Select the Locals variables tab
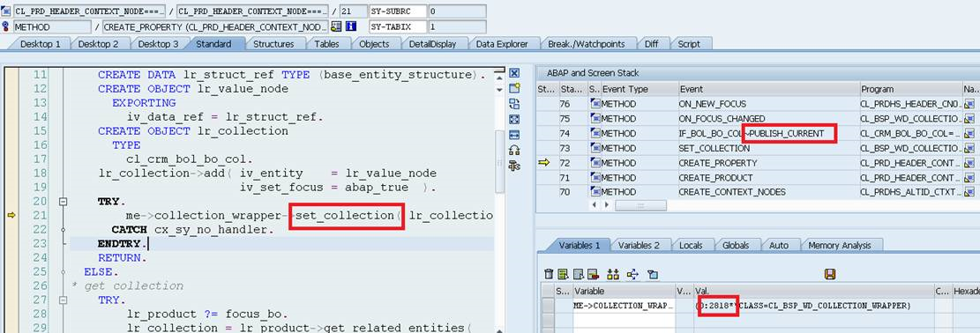Screen dimensions: 980x333 pyautogui.click(x=691, y=246)
